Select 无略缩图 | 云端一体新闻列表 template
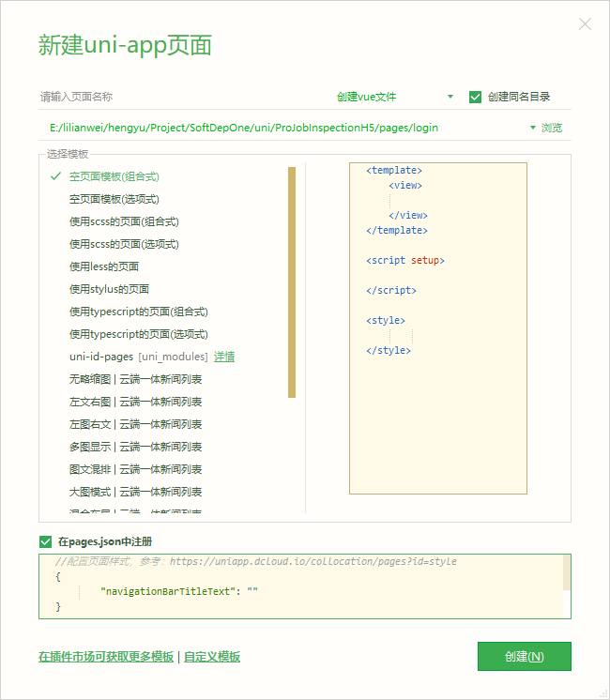The image size is (610, 700). [136, 379]
